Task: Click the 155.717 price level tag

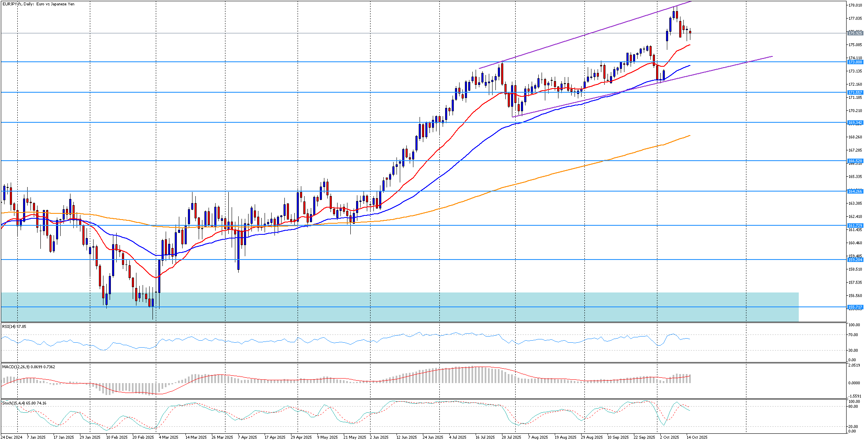Action: pyautogui.click(x=855, y=307)
